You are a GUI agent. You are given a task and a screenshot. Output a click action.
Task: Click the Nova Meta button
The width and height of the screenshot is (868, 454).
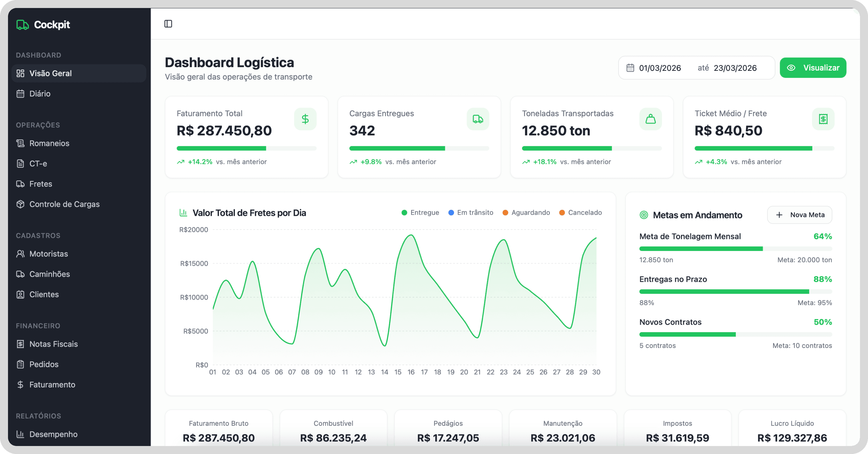coord(799,215)
